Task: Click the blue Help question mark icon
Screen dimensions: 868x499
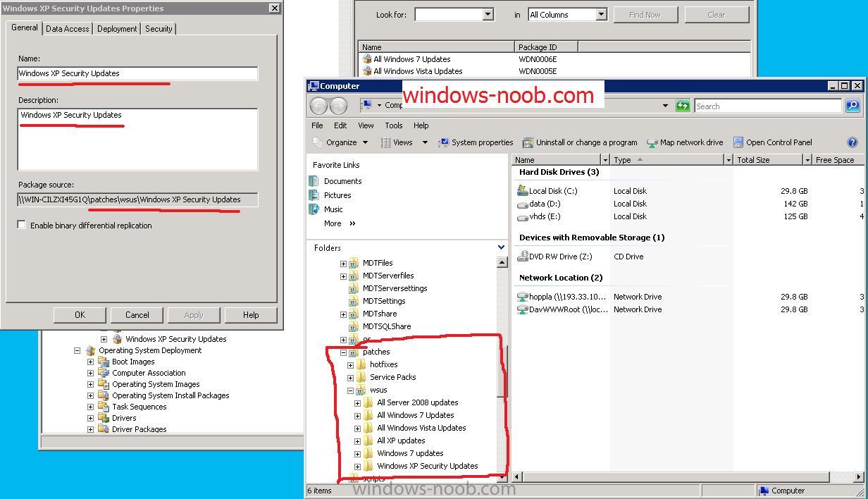Action: (852, 142)
